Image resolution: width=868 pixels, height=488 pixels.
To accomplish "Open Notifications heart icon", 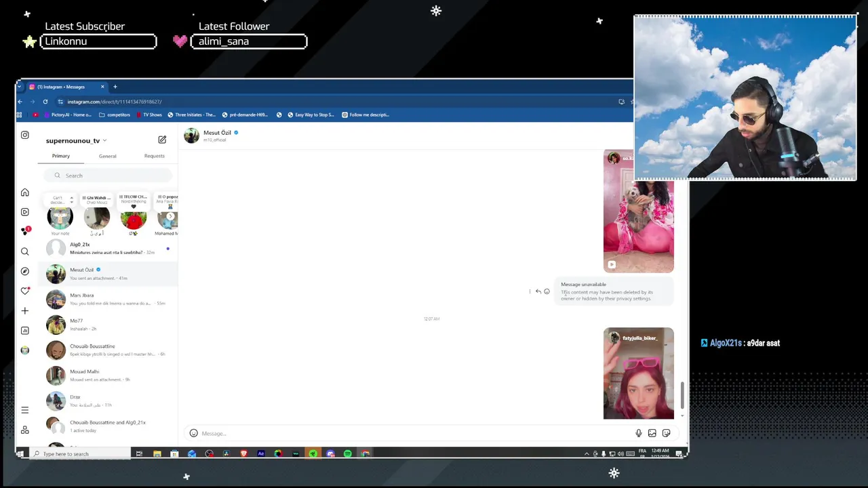I will click(25, 291).
